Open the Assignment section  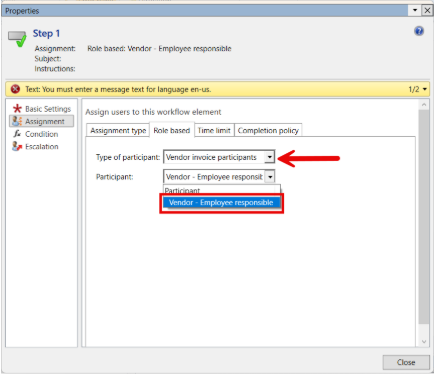(x=42, y=121)
